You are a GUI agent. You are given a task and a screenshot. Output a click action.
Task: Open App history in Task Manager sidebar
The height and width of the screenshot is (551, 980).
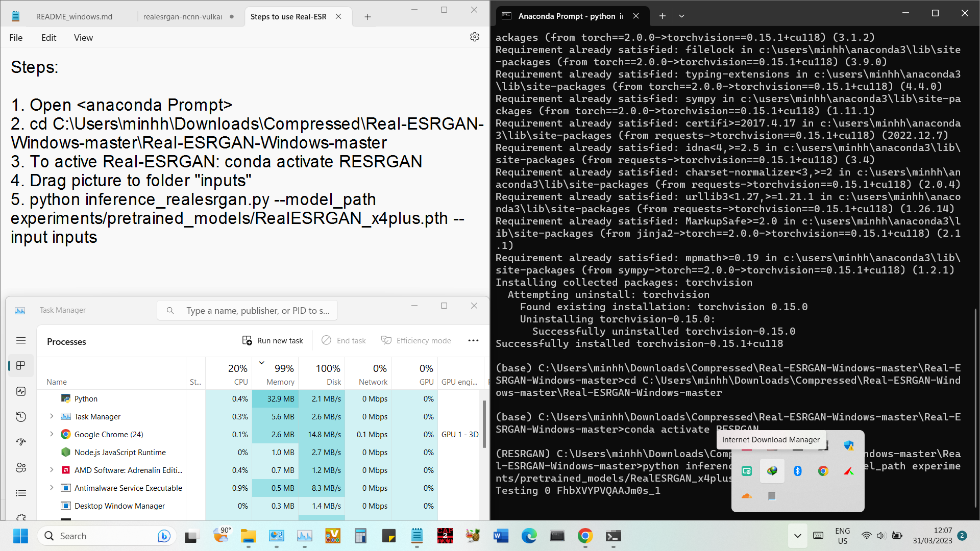[20, 417]
